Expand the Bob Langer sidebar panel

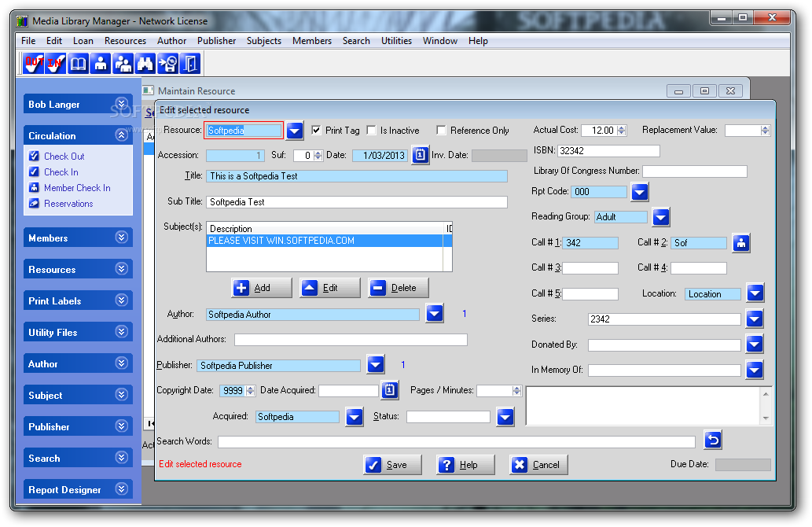(x=121, y=104)
